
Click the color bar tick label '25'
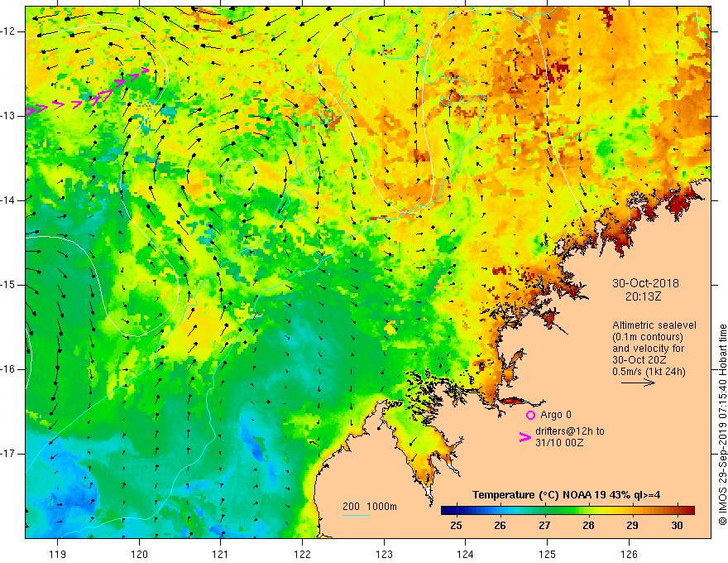tap(457, 526)
